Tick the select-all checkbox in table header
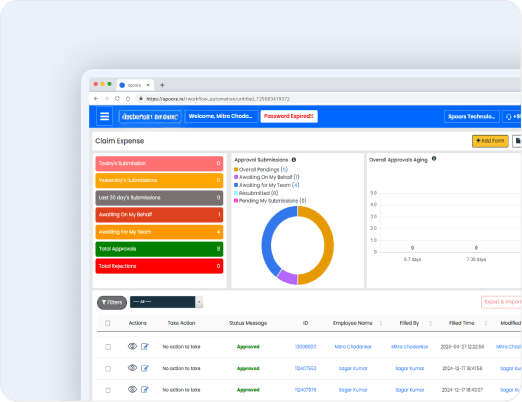This screenshot has width=522, height=402. 108,323
